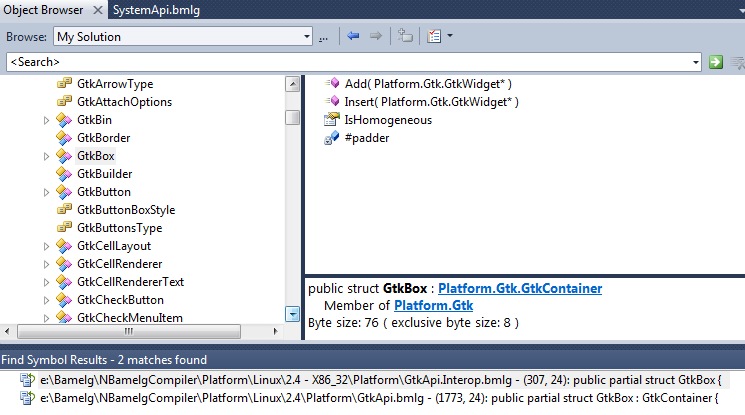Open the Search box history dropdown
Image resolution: width=745 pixels, height=415 pixels.
point(696,62)
